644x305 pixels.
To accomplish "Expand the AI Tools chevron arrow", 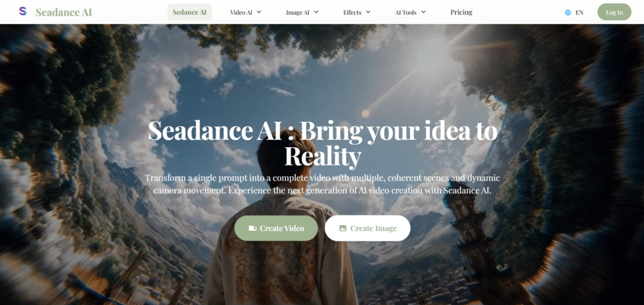I will coord(423,12).
